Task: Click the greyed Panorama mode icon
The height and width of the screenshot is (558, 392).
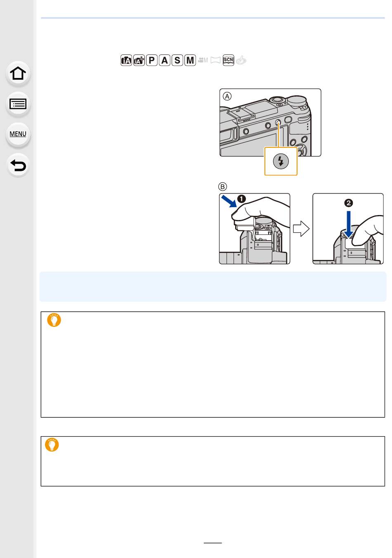Action: click(215, 60)
